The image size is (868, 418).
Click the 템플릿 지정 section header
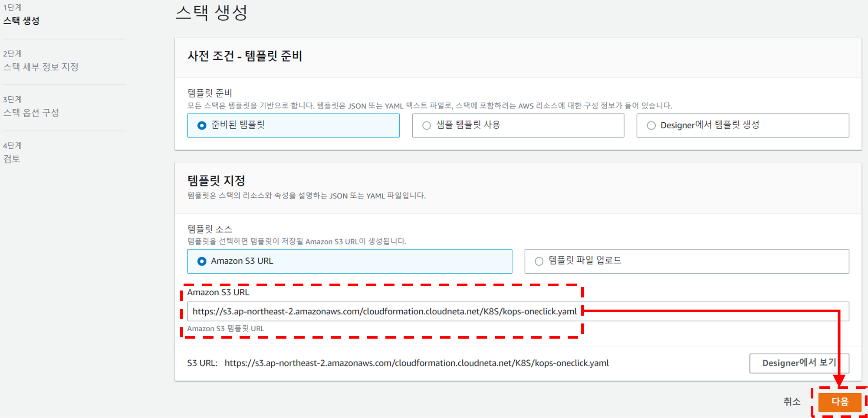coord(216,180)
